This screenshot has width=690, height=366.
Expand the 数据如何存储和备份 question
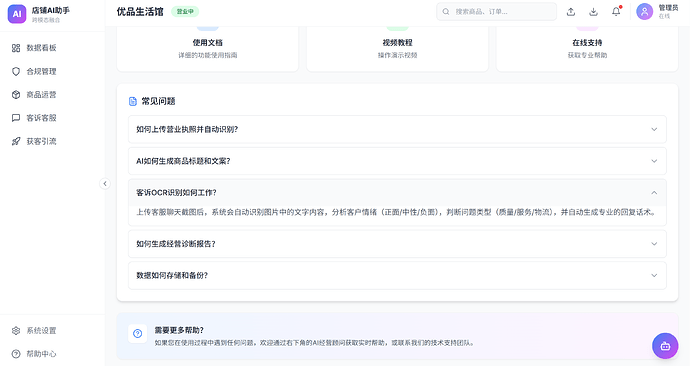(x=397, y=275)
